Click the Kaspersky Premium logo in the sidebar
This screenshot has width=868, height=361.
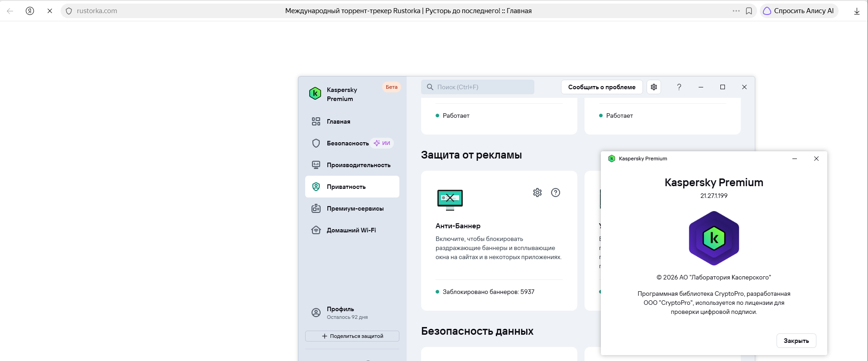coord(315,93)
